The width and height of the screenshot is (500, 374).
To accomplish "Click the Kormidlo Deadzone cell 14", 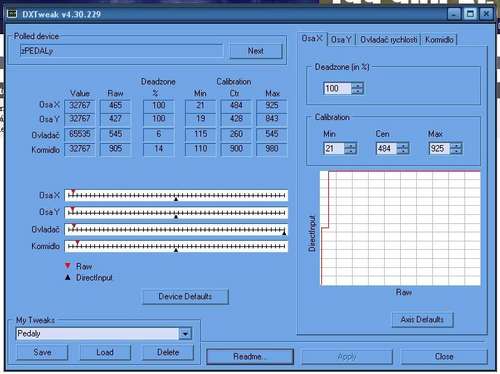I will (159, 149).
